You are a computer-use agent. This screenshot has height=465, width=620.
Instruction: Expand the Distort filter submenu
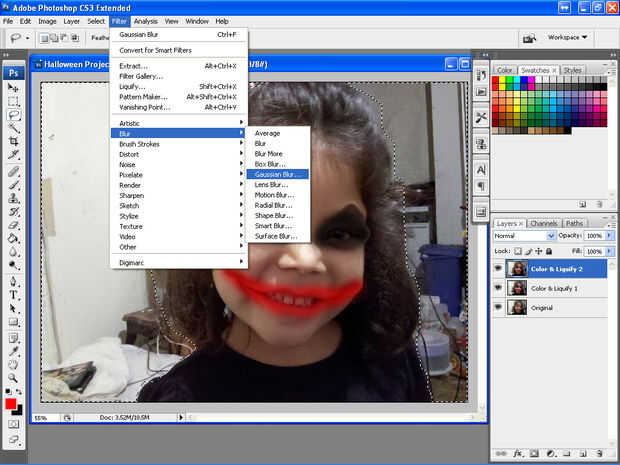(x=179, y=154)
